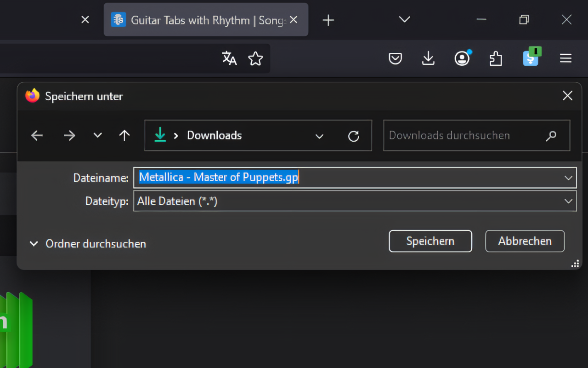Open a new browser tab

[328, 20]
